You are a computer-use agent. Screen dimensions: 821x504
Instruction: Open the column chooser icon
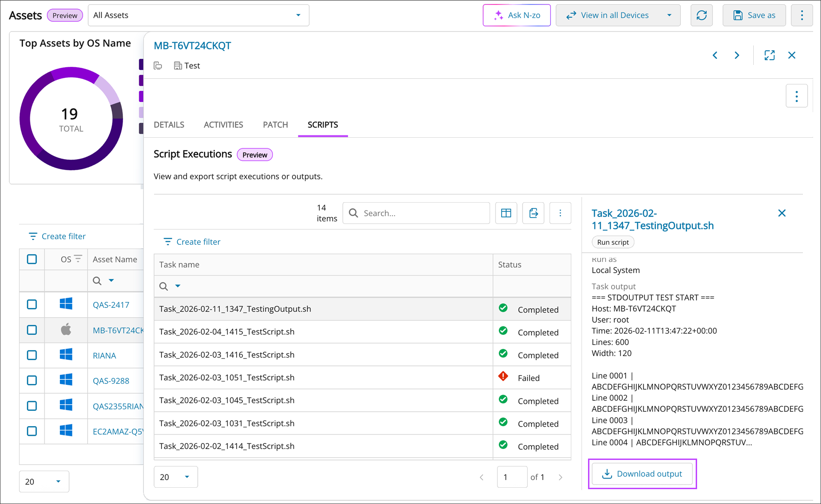506,213
